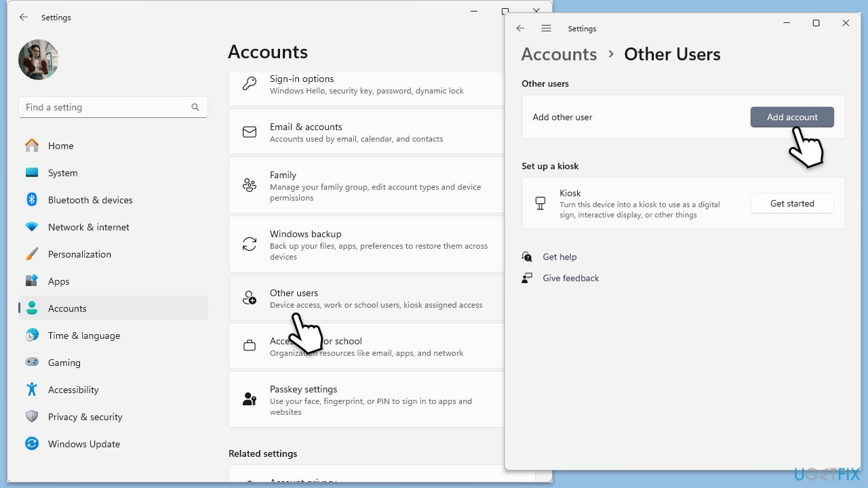Open Accessibility settings

[73, 390]
